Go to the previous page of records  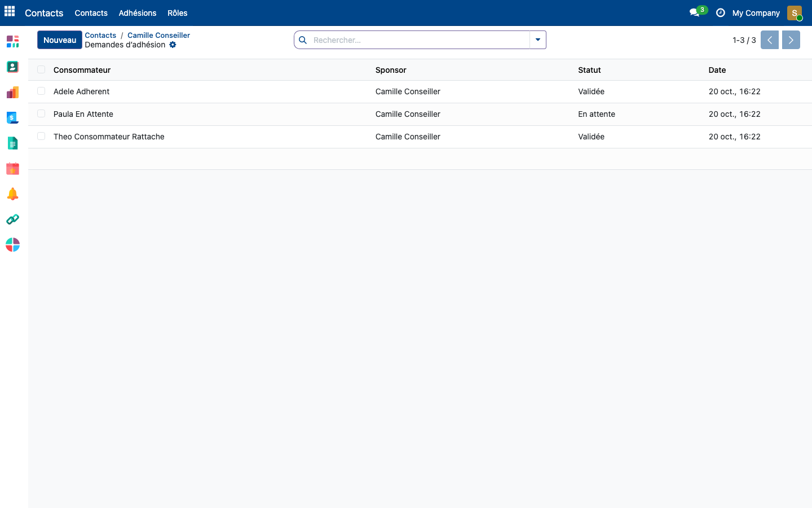pyautogui.click(x=770, y=40)
